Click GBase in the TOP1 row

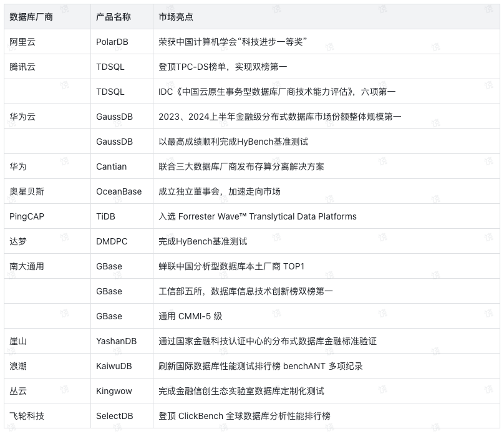pos(109,266)
